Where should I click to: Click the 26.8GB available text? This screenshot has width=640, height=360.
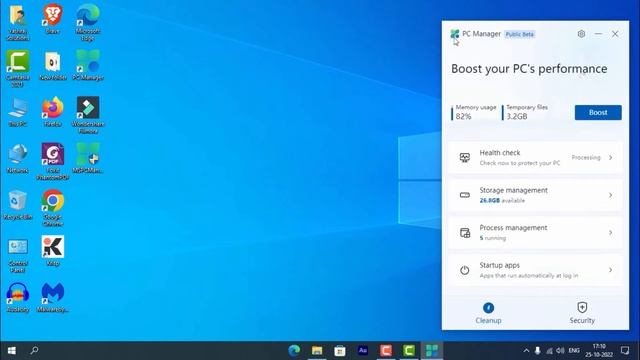[x=502, y=200]
